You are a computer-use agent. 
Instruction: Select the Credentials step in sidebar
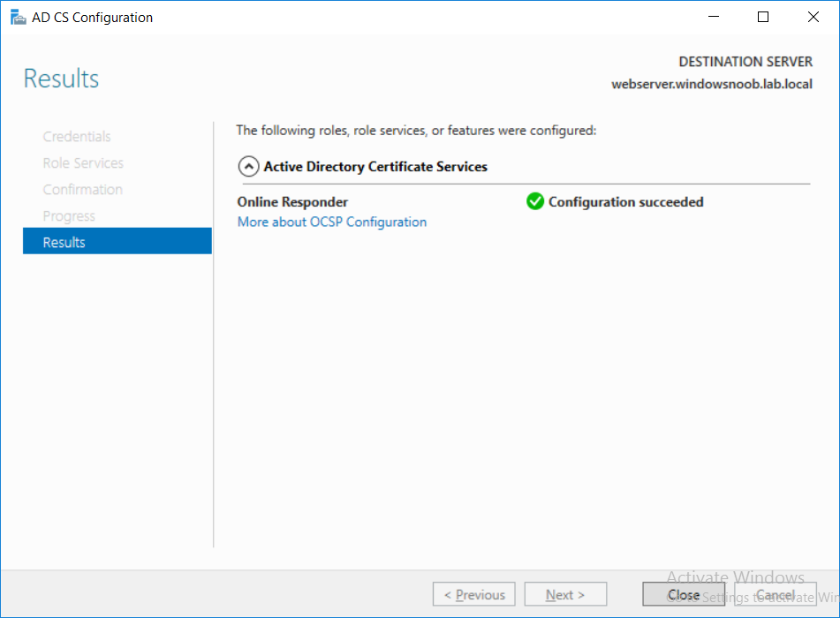(77, 137)
